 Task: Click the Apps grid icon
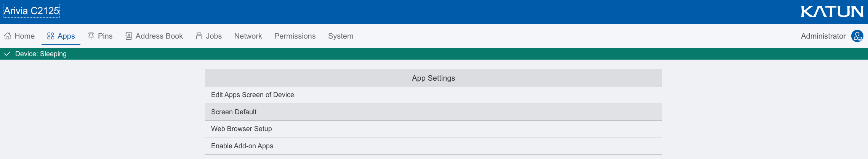tap(51, 36)
